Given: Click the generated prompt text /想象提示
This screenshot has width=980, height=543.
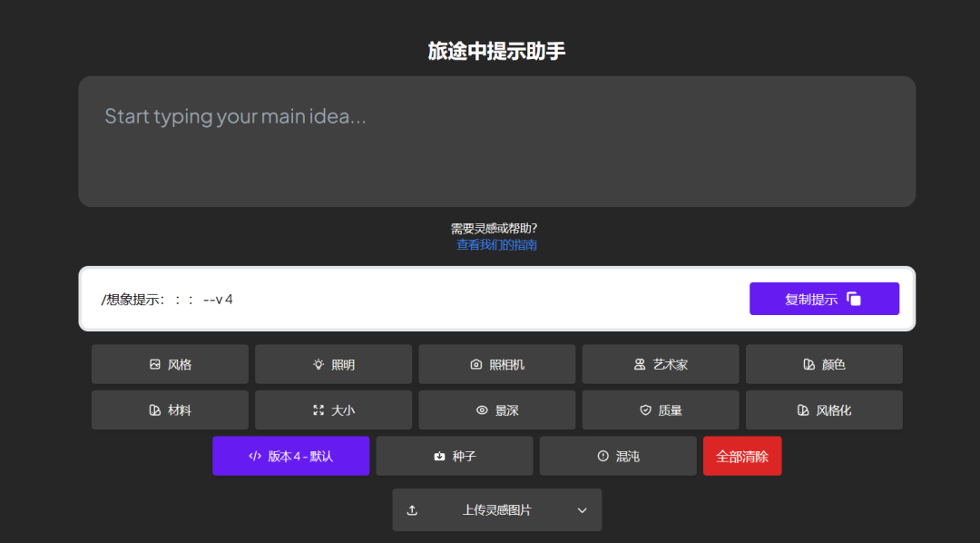Looking at the screenshot, I should click(x=167, y=299).
